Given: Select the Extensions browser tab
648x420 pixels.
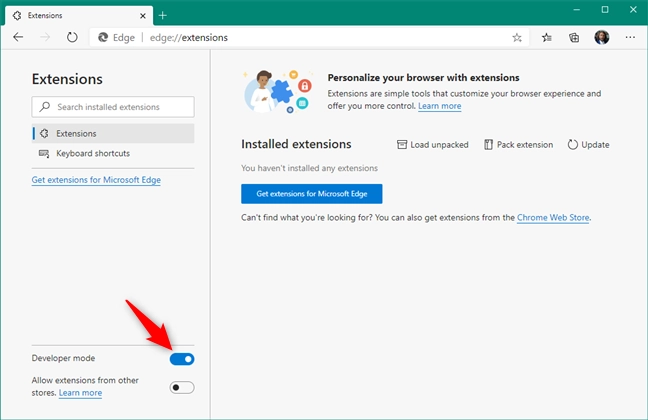Looking at the screenshot, I should point(79,16).
